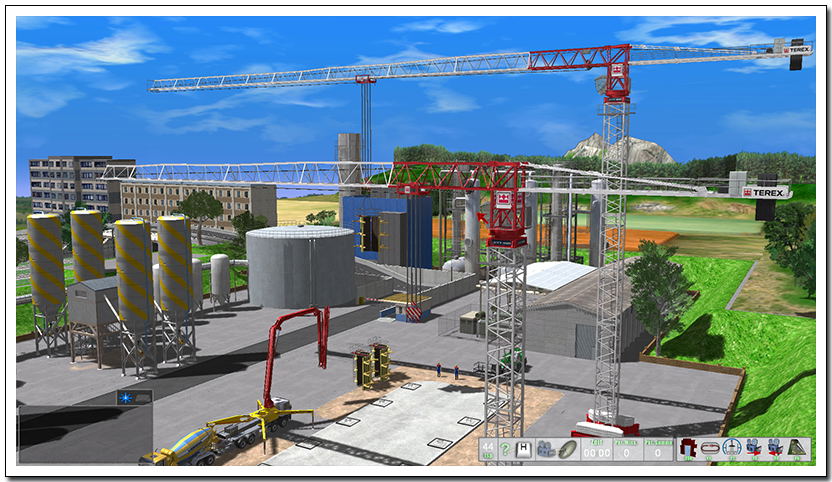Click the Pkt. Mission score field
Image resolution: width=832 pixels, height=482 pixels.
627,450
